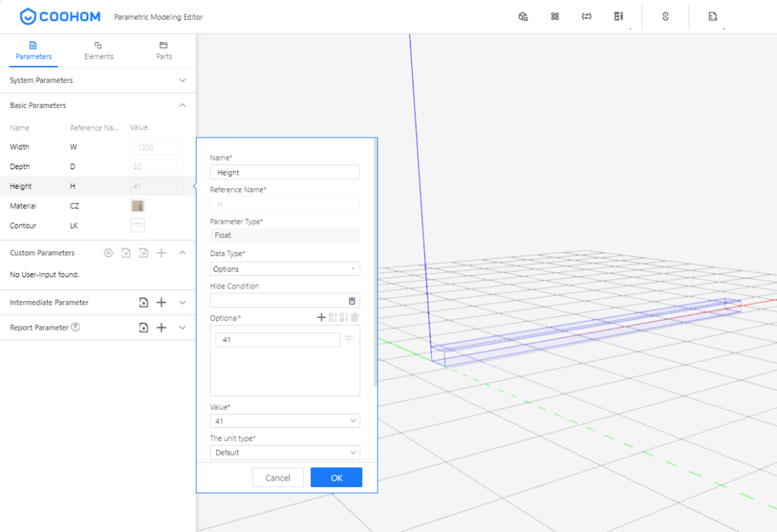Image resolution: width=777 pixels, height=532 pixels.
Task: Open the Data Type Options dropdown
Action: click(x=284, y=269)
